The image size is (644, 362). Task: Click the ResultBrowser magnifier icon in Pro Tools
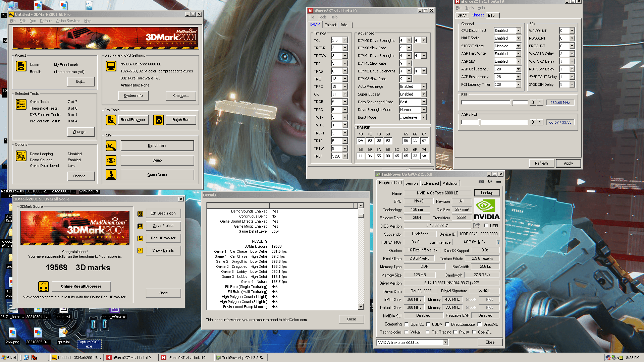pos(111,120)
